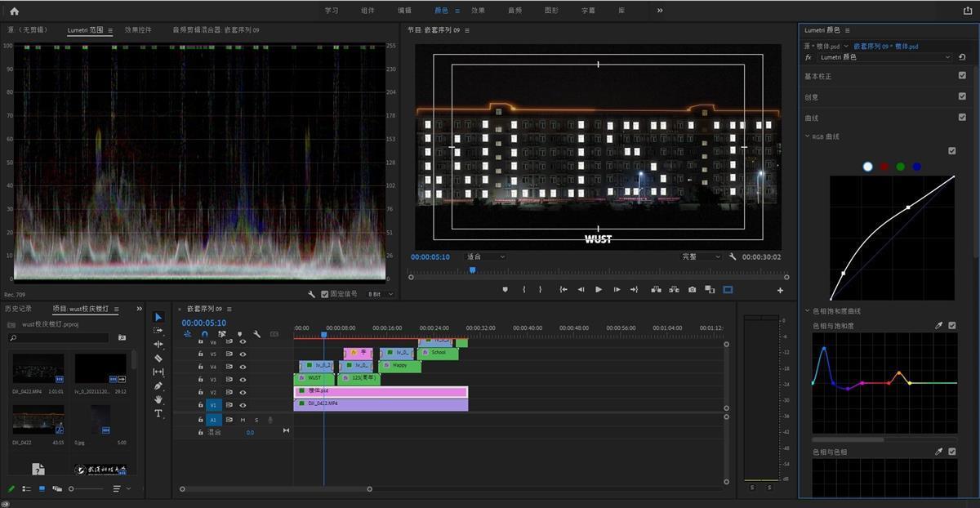The height and width of the screenshot is (508, 980).
Task: Select the Hand tool
Action: [158, 399]
